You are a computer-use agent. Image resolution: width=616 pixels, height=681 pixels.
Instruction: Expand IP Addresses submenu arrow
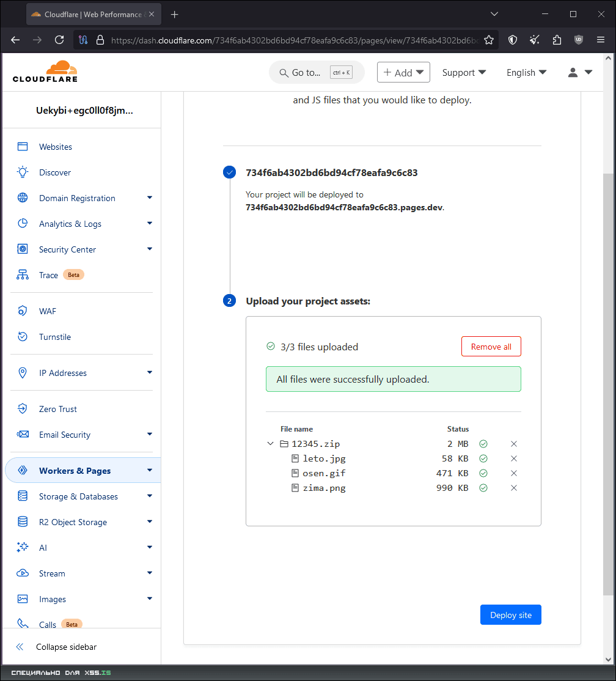point(150,373)
